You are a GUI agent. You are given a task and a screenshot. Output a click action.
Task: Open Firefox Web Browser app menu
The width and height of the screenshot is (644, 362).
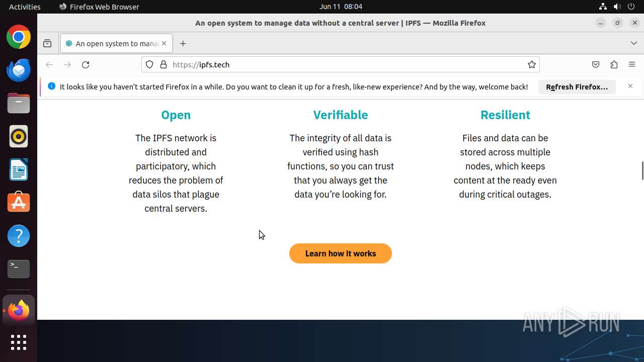point(99,7)
